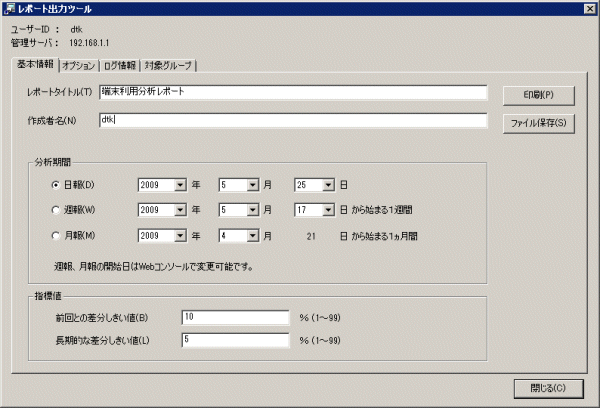Open the 日報 year dropdown
Image resolution: width=600 pixels, height=408 pixels.
(180, 185)
